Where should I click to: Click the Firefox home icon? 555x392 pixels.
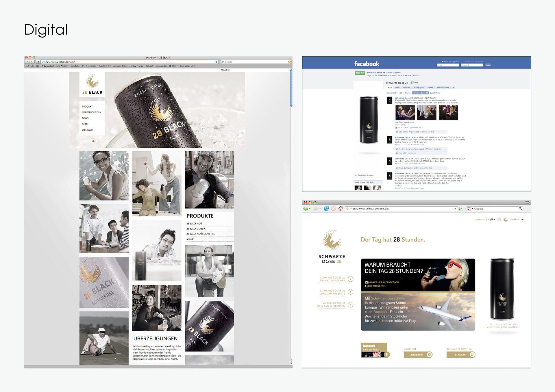tap(341, 209)
